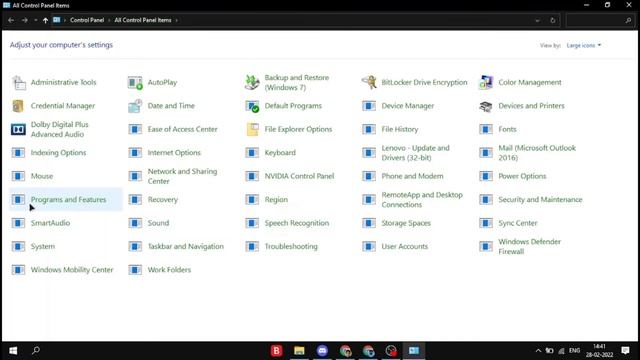Open Windows Defender Firewall icon

point(486,247)
